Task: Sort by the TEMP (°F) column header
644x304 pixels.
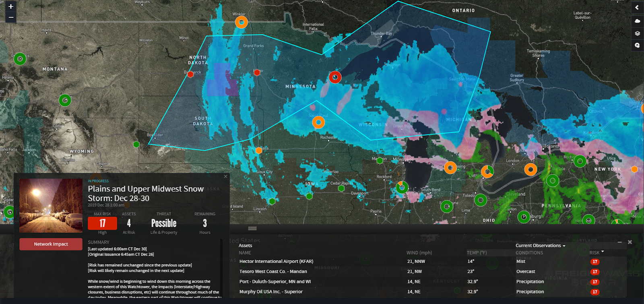Action: 477,253
